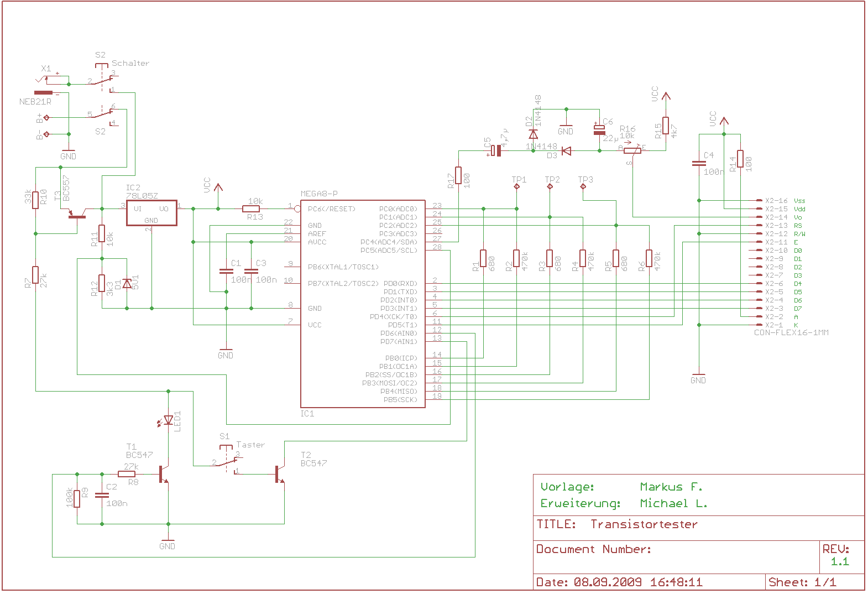The width and height of the screenshot is (868, 594).
Task: Select the IC2 78L05Z regulator box
Action: 151,213
